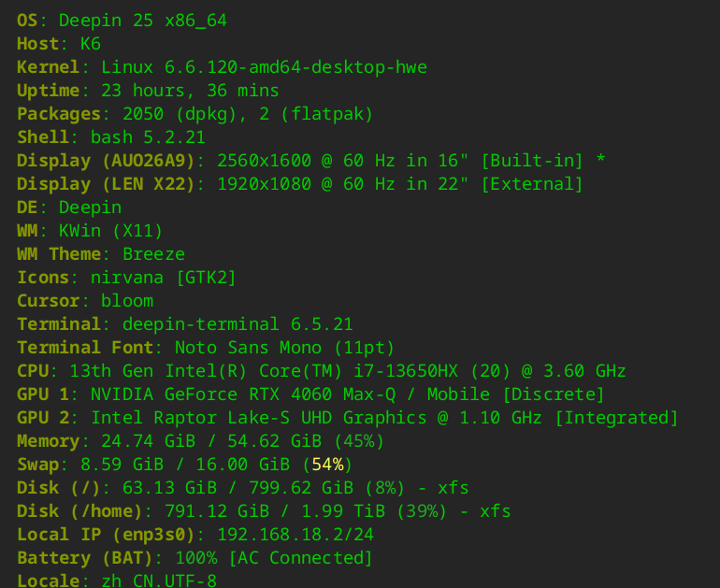Click the NVIDIA GeForce RTX 4060 line

pos(347,394)
